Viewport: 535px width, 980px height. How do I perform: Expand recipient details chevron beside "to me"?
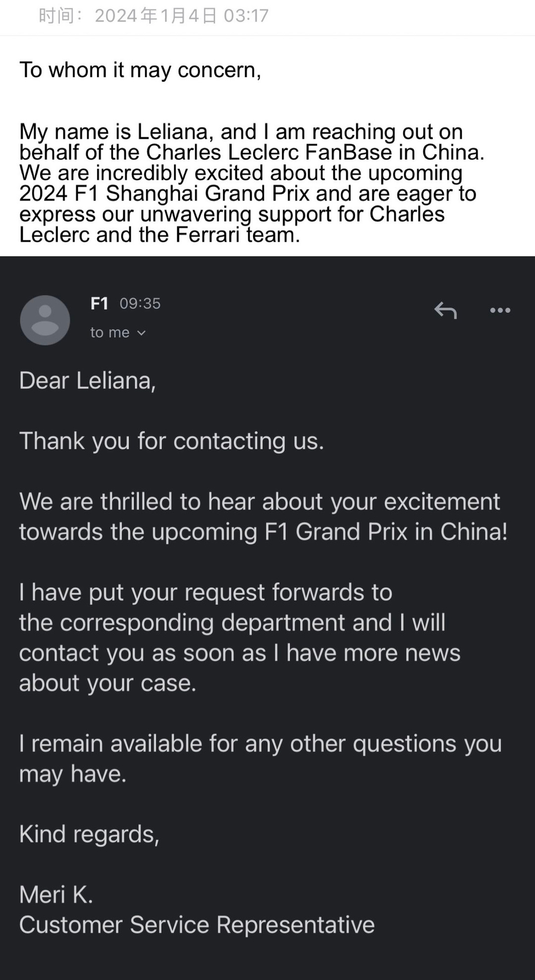click(141, 333)
